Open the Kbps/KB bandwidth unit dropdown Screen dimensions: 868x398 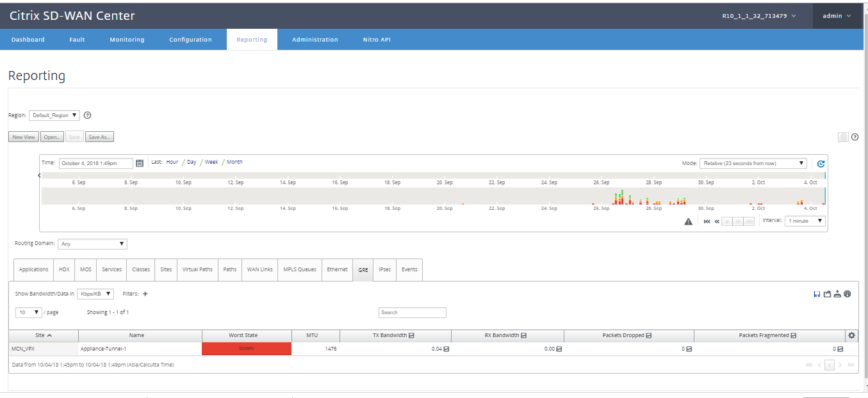click(95, 294)
